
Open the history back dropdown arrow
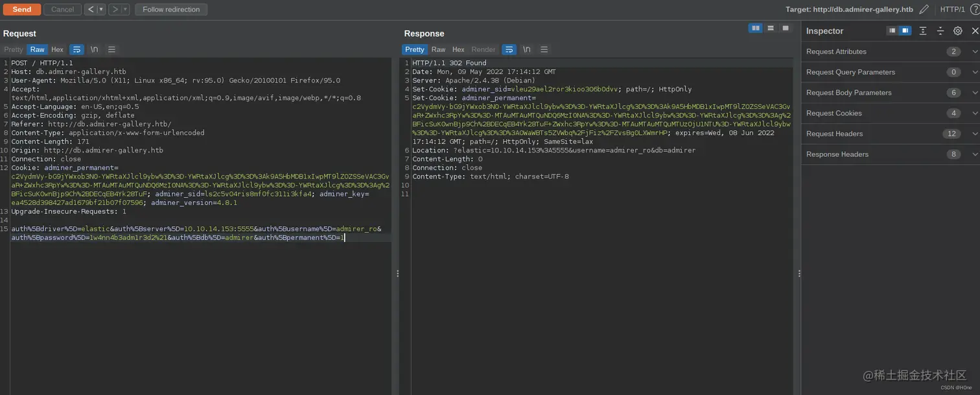click(101, 9)
